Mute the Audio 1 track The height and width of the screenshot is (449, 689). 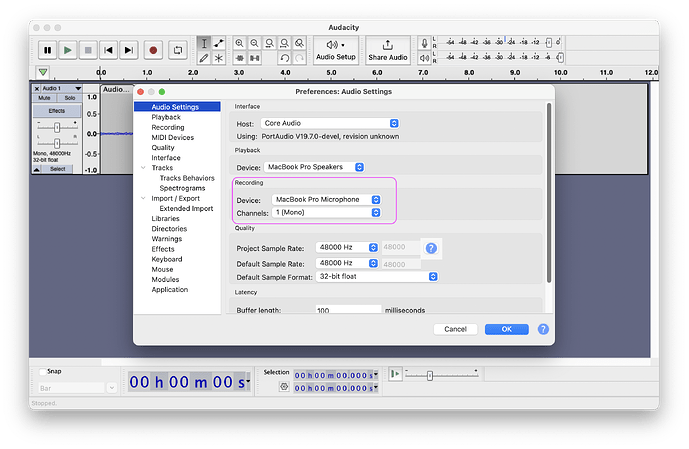point(44,98)
